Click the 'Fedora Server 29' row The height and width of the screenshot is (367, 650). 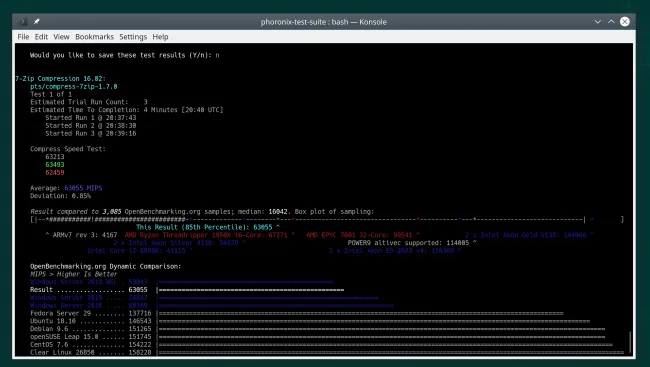pos(297,314)
